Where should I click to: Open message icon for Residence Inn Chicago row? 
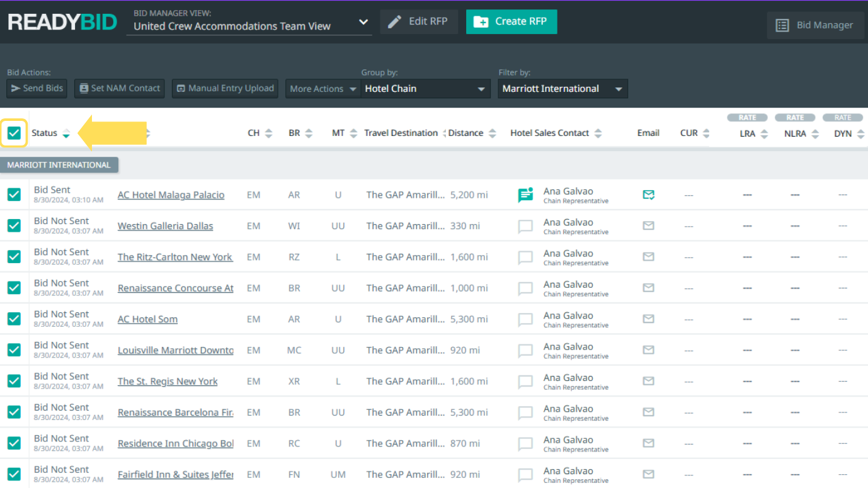point(525,443)
